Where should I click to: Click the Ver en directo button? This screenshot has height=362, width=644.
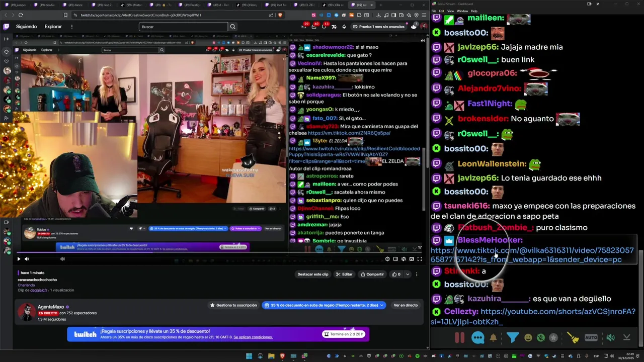(406, 305)
